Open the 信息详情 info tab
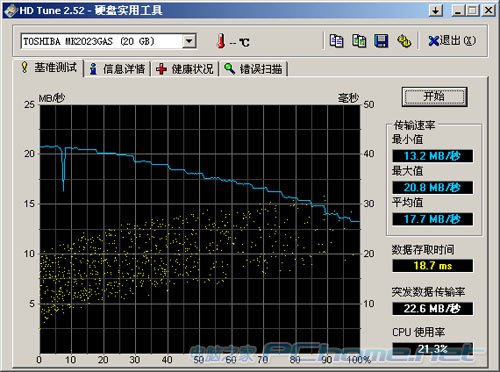The image size is (500, 372). click(x=118, y=69)
